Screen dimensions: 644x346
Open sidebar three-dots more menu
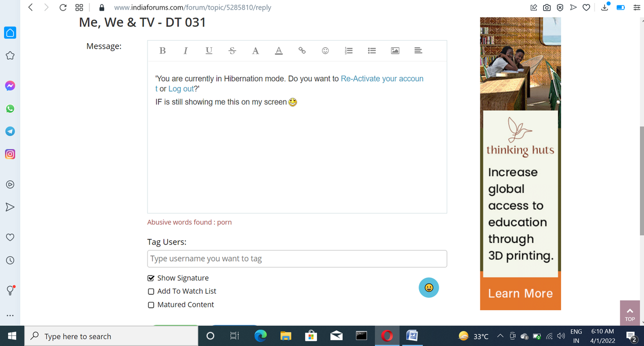(10, 316)
